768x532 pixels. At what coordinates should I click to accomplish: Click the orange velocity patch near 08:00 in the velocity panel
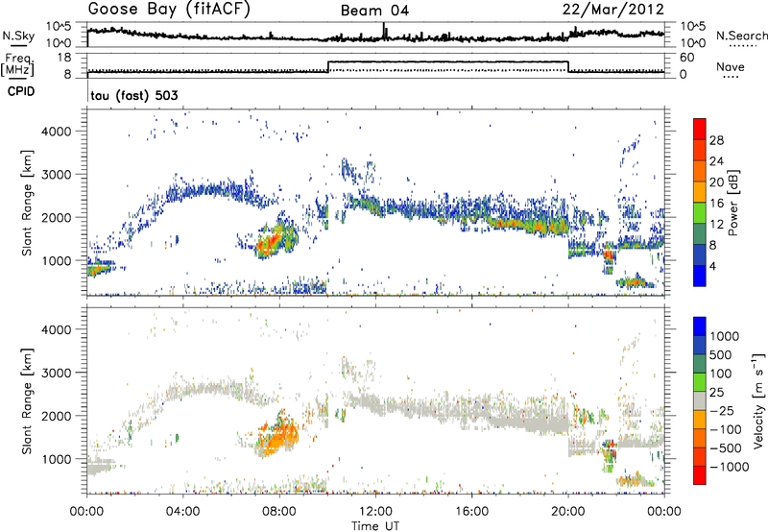[278, 438]
